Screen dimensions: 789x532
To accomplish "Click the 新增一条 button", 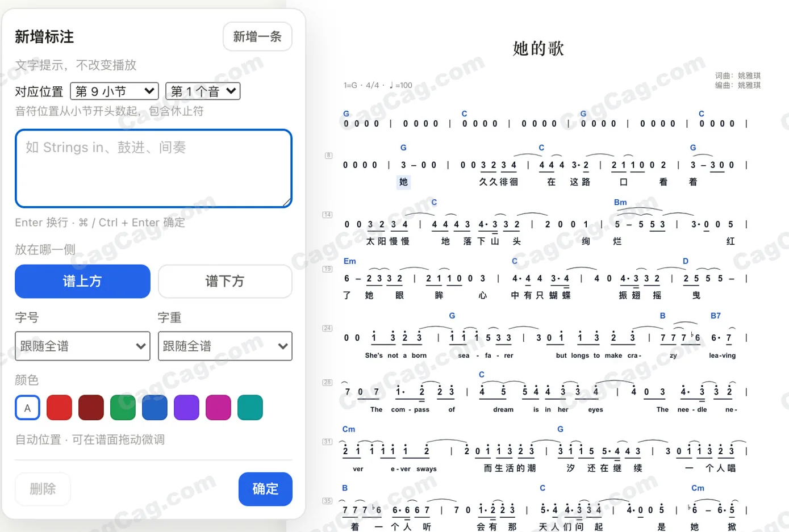I will 257,37.
